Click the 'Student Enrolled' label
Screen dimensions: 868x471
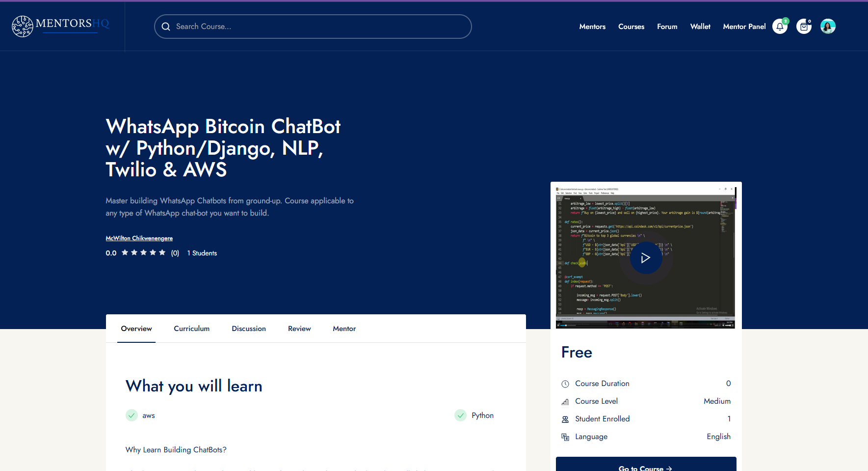pos(603,419)
